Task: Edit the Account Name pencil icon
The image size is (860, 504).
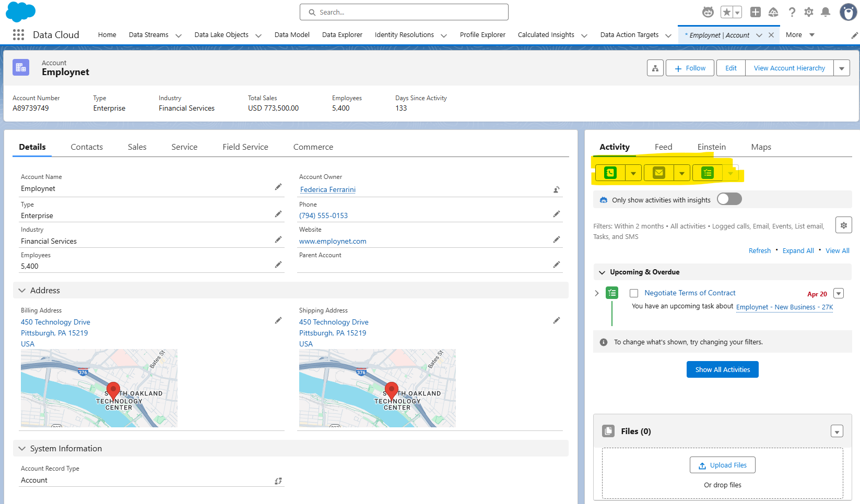Action: [x=278, y=187]
